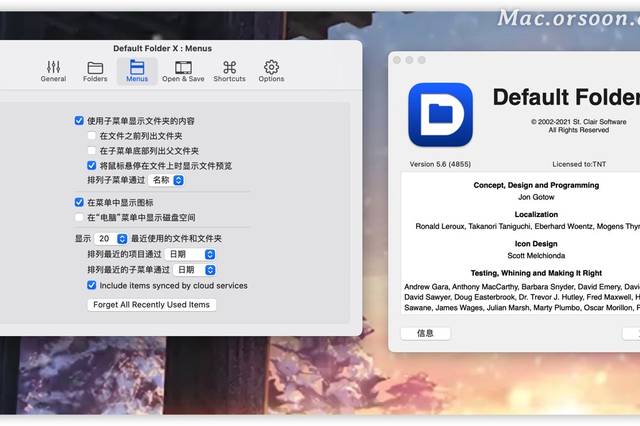This screenshot has height=426, width=640.
Task: Open the 排列最近的子菜单通过 日期 dropdown
Action: (x=195, y=270)
